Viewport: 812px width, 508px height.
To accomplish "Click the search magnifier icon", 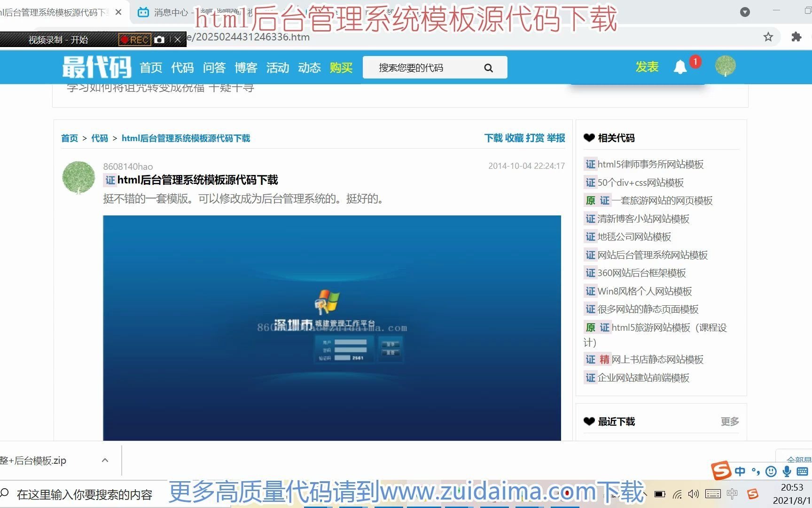I will tap(489, 68).
